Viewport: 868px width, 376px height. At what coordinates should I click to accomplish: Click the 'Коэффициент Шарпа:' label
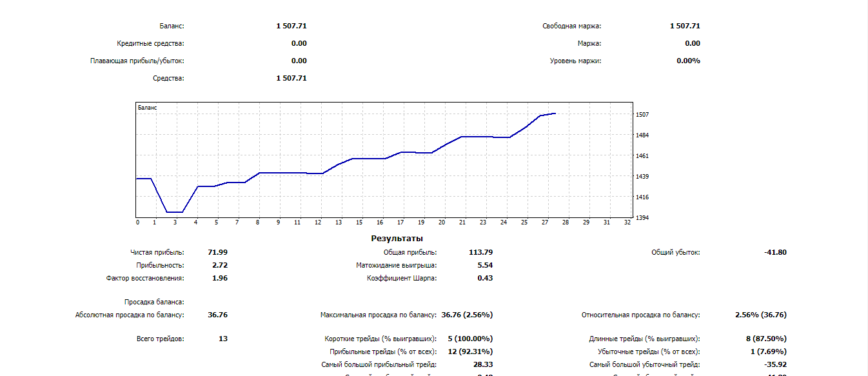pos(402,279)
